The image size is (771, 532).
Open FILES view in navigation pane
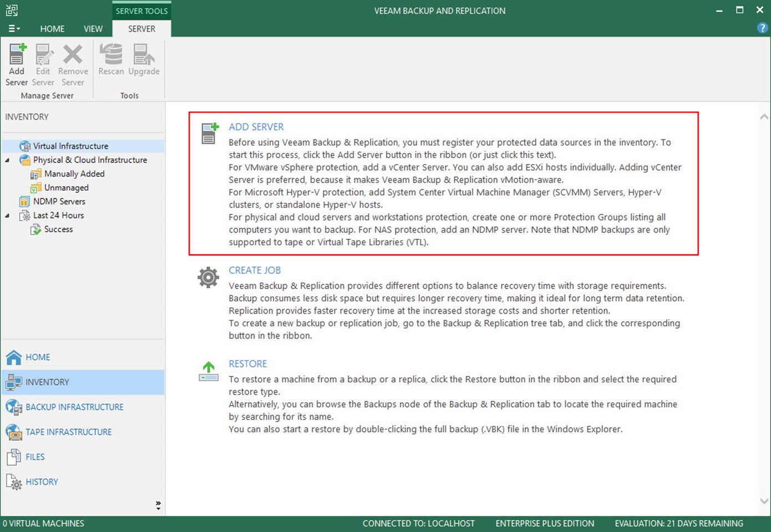click(83, 457)
